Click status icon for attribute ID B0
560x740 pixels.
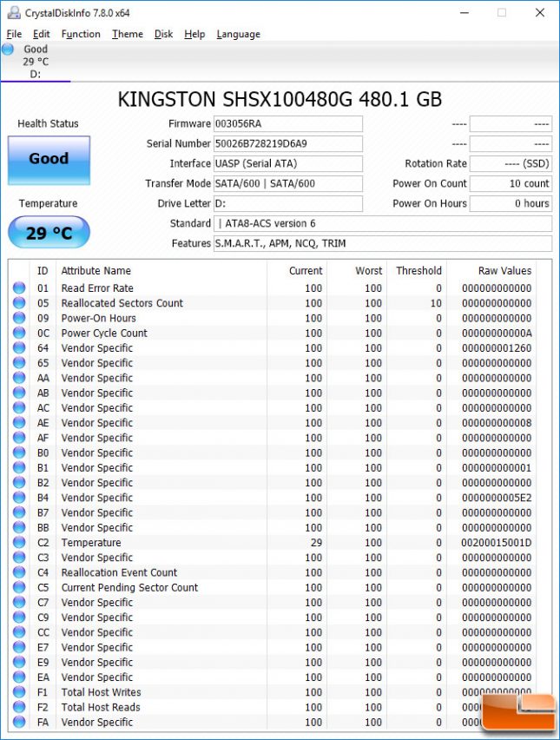click(x=19, y=453)
